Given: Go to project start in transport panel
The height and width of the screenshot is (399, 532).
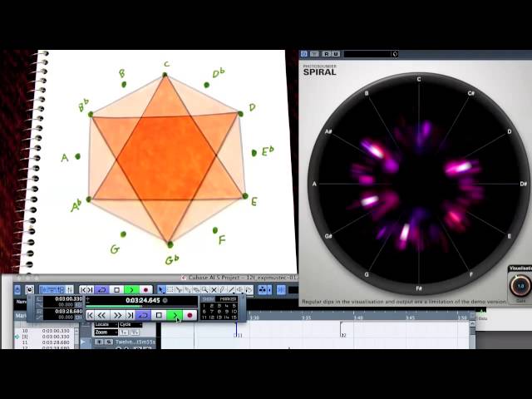Looking at the screenshot, I should click(90, 315).
